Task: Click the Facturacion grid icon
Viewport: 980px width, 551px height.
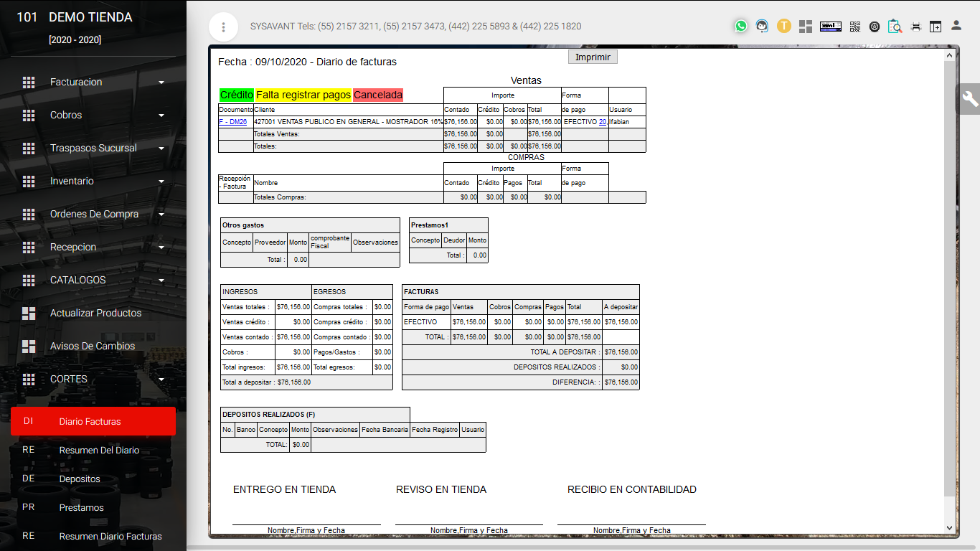Action: (x=29, y=83)
